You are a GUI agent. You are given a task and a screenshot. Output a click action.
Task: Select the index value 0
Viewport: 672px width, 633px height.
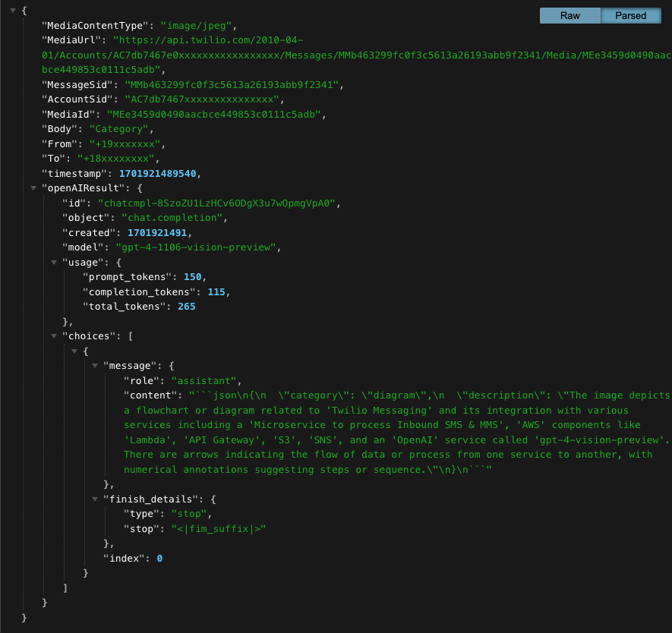pyautogui.click(x=159, y=559)
